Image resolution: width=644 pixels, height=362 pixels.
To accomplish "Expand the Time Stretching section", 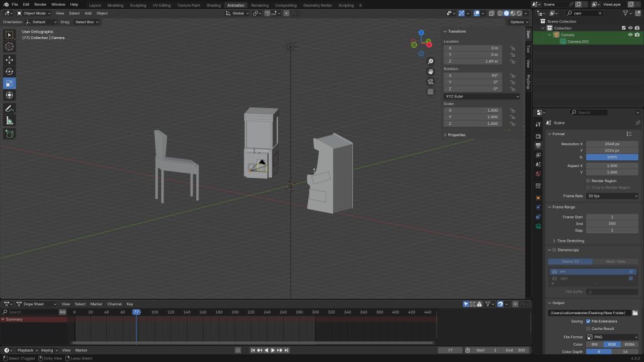I will point(570,241).
